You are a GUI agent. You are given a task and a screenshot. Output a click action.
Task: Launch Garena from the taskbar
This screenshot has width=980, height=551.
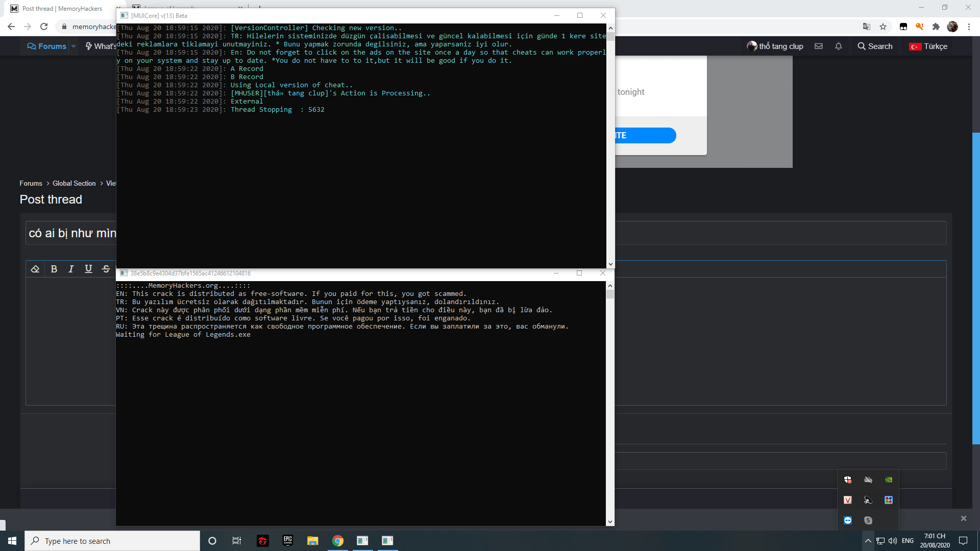pyautogui.click(x=262, y=541)
